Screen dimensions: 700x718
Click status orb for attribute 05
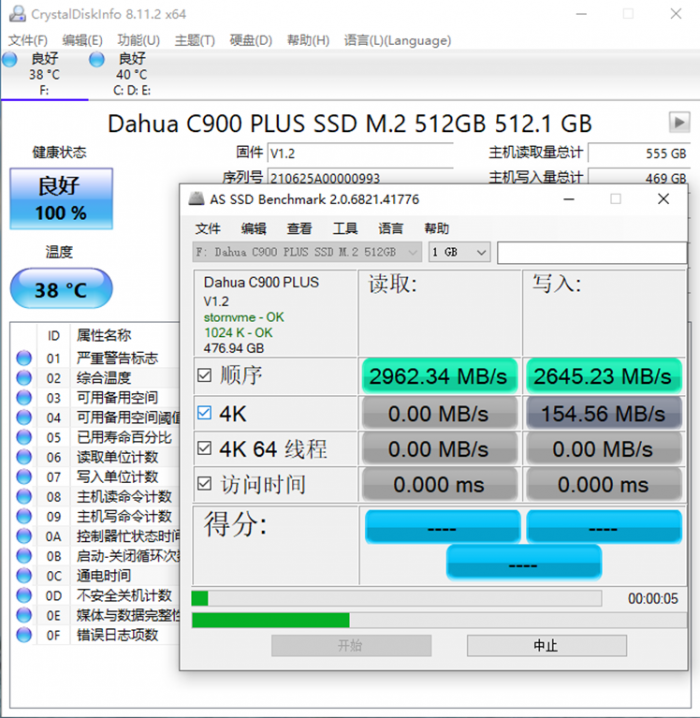(25, 437)
